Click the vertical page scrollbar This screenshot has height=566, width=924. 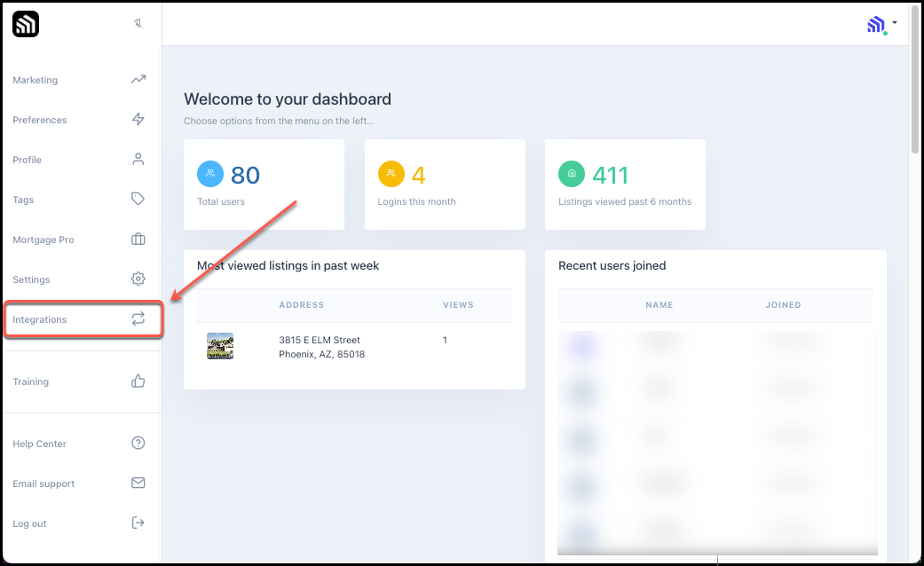click(916, 98)
